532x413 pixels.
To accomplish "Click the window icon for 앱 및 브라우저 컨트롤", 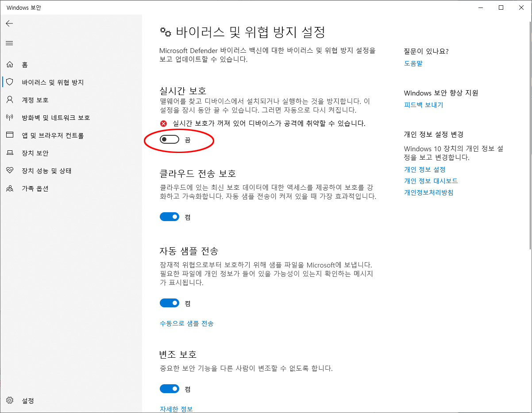I will click(10, 135).
